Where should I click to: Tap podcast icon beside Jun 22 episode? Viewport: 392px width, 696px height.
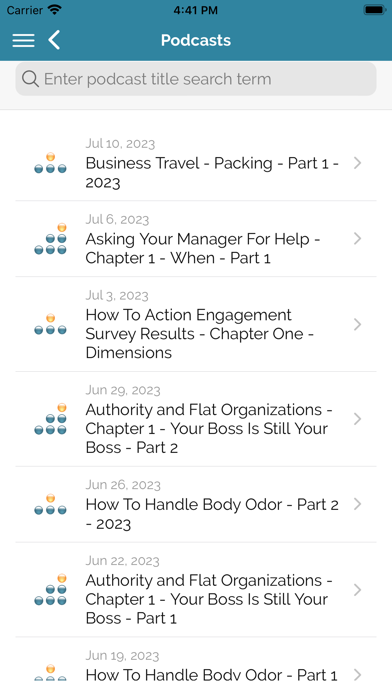50,589
